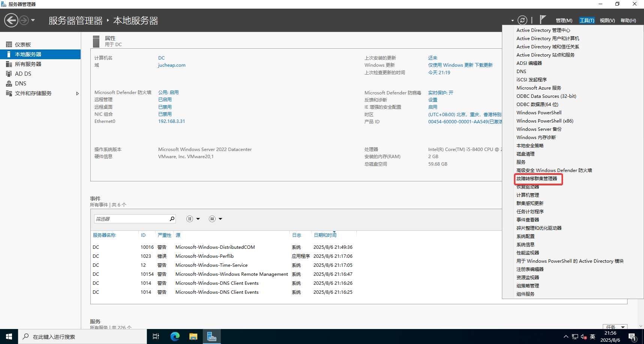Sort events by 日期和时间 column
644x344 pixels.
point(325,235)
